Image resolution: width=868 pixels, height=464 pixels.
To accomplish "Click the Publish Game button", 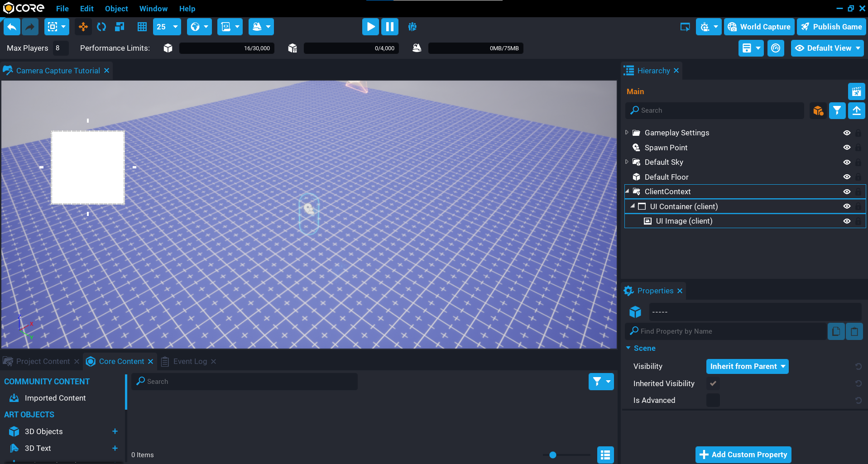I will point(831,27).
